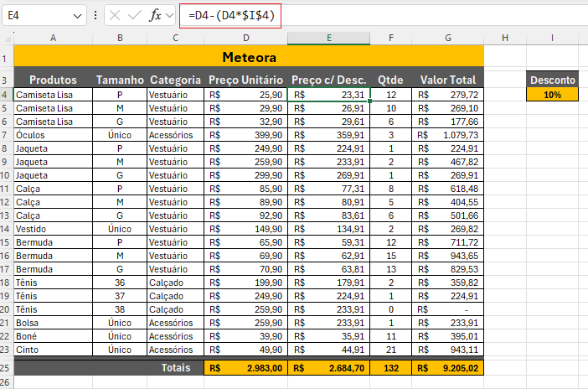The image size is (588, 389).
Task: Click the select-all corner triangle
Action: (x=8, y=38)
